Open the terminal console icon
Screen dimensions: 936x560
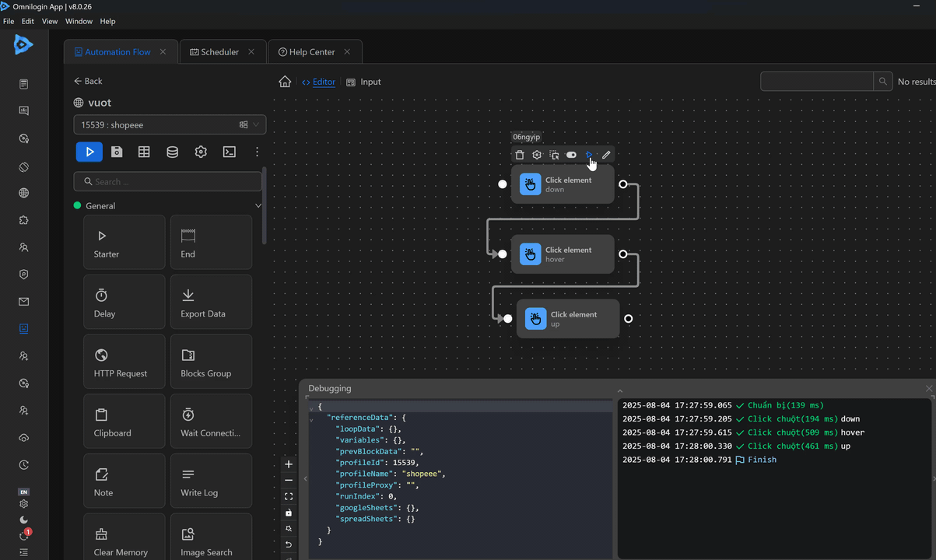tap(230, 152)
